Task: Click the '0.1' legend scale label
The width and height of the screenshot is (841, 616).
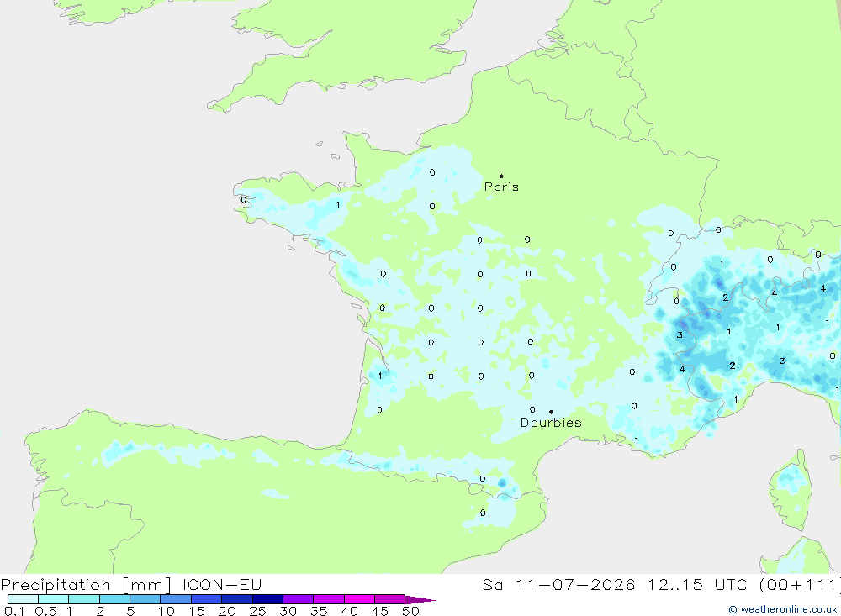Action: (x=14, y=611)
